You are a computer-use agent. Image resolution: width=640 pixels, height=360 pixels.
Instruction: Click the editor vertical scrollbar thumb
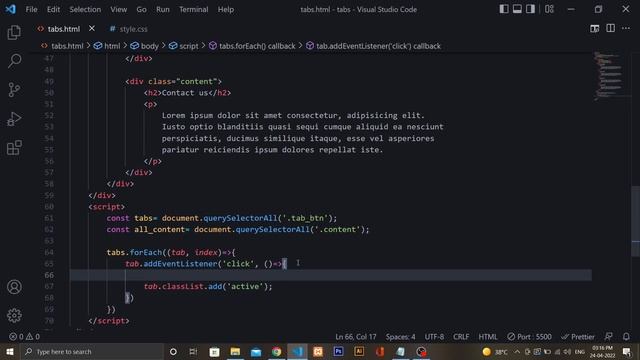(x=636, y=221)
